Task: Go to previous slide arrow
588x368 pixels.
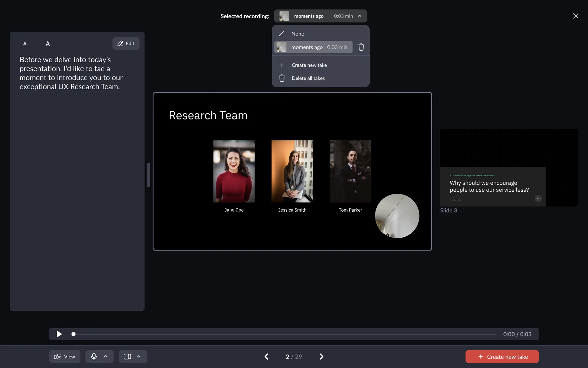Action: pyautogui.click(x=266, y=356)
